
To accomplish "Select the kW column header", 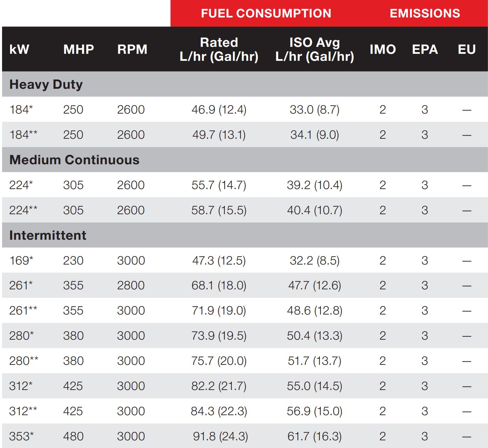I will point(19,49).
